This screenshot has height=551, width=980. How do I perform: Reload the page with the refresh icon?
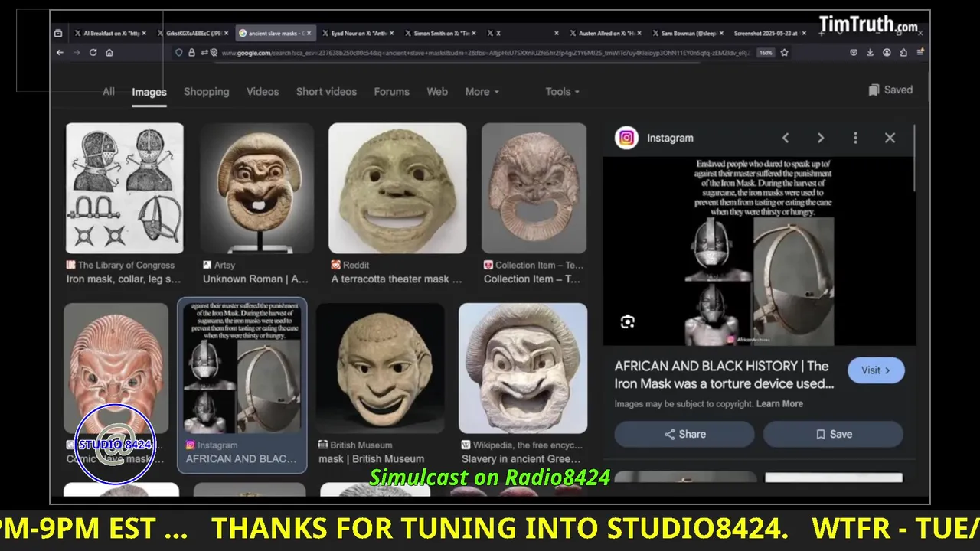click(x=93, y=53)
